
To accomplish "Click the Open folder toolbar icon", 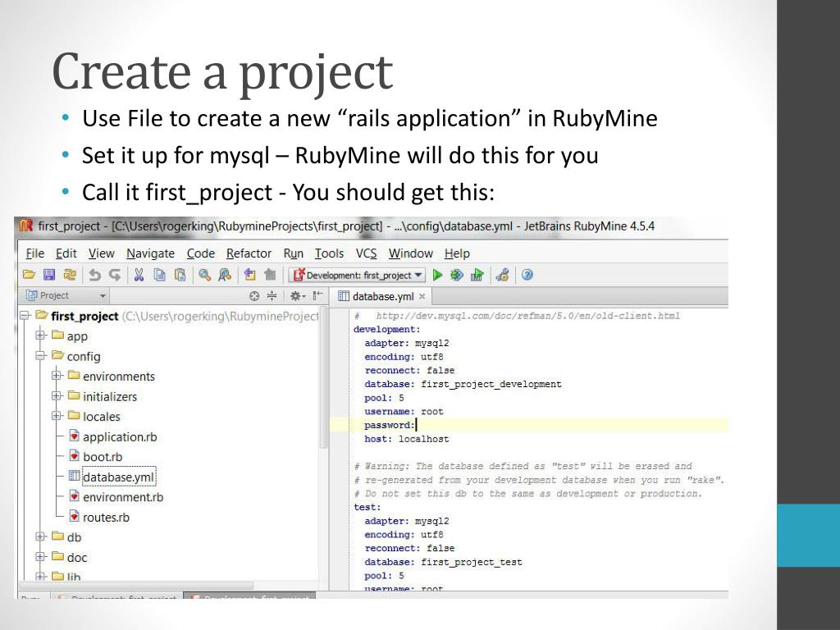I will coord(29,275).
